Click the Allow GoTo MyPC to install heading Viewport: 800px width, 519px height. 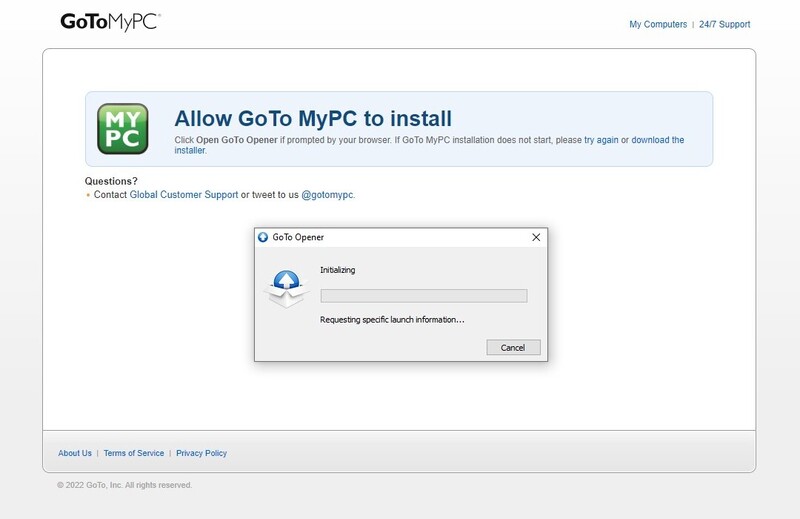pos(313,118)
